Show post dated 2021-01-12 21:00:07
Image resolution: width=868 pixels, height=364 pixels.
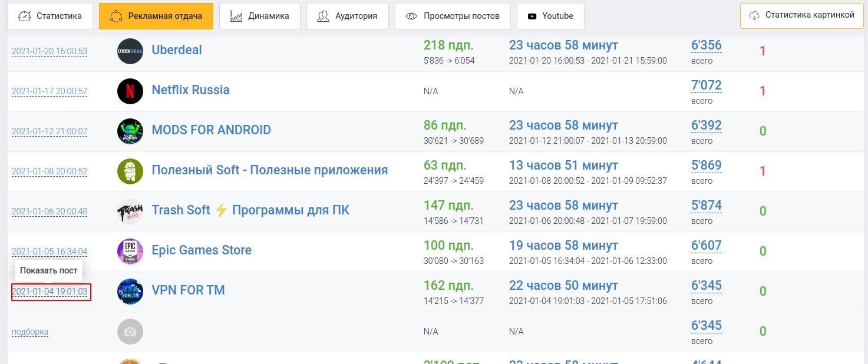click(x=49, y=131)
